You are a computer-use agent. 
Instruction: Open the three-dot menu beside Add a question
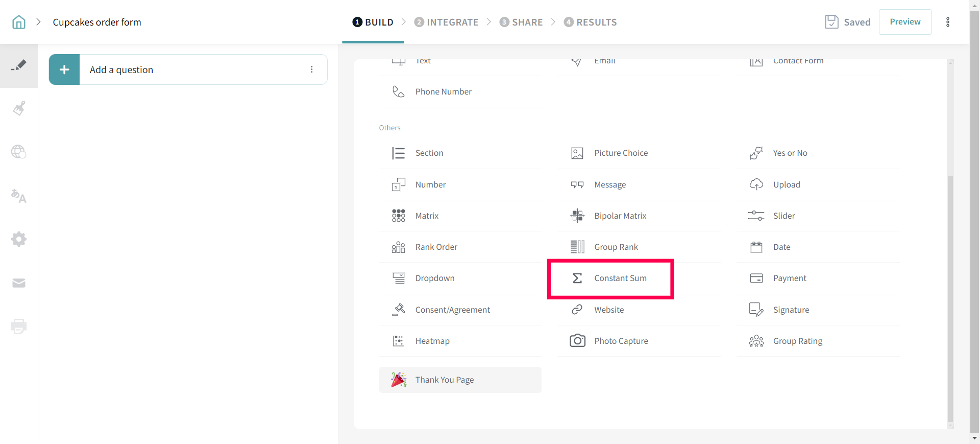click(x=312, y=69)
